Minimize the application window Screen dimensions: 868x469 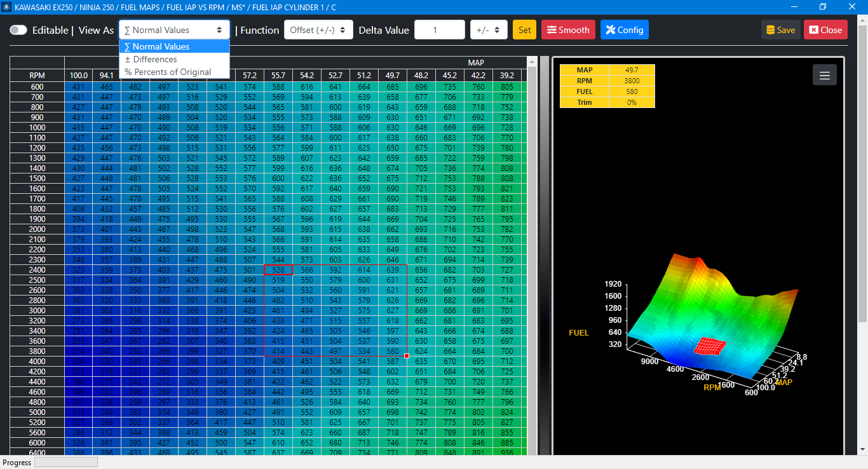[x=794, y=7]
